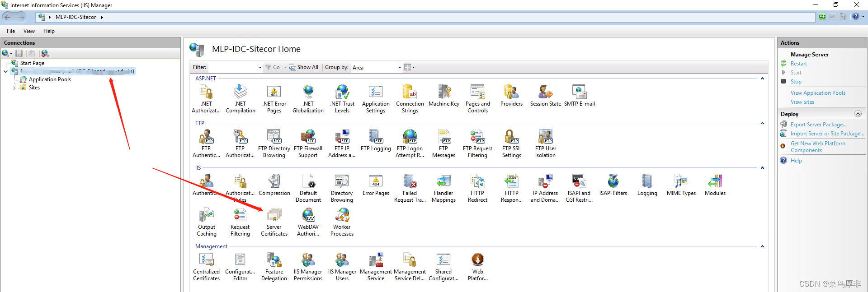Open Feature Delegation feature
This screenshot has width=868, height=292.
pyautogui.click(x=274, y=267)
